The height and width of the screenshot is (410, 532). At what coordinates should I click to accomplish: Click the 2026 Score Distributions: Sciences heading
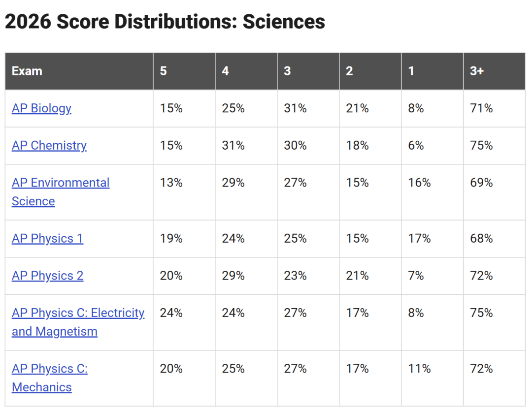coord(165,21)
